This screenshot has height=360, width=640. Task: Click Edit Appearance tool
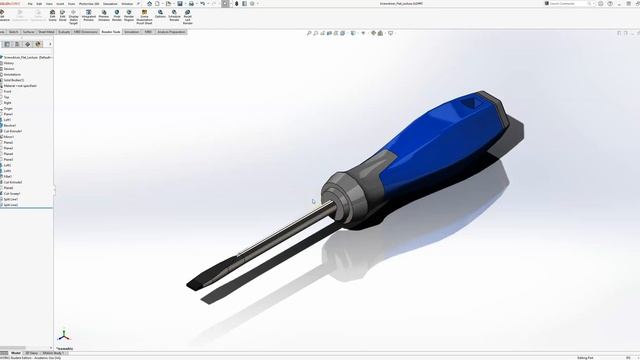click(3, 16)
